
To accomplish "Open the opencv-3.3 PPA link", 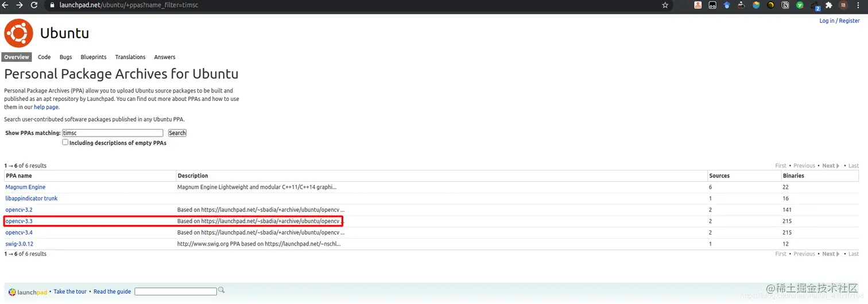I will click(19, 221).
